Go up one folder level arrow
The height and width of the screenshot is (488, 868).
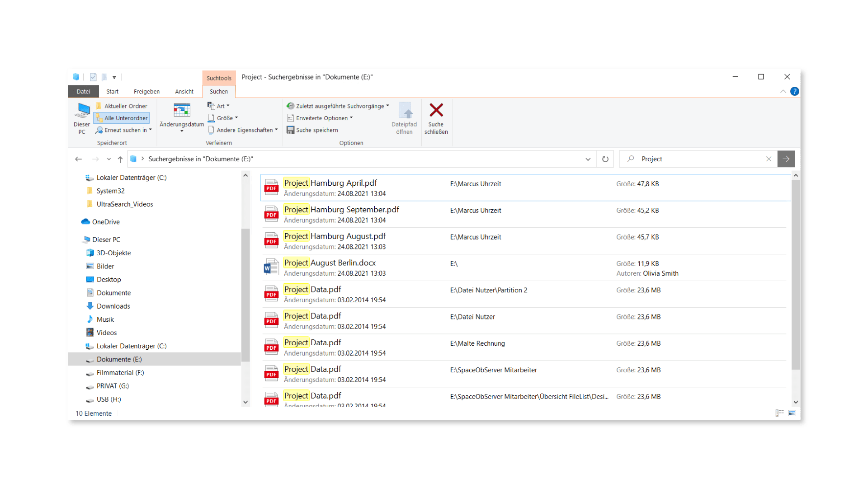(x=120, y=159)
